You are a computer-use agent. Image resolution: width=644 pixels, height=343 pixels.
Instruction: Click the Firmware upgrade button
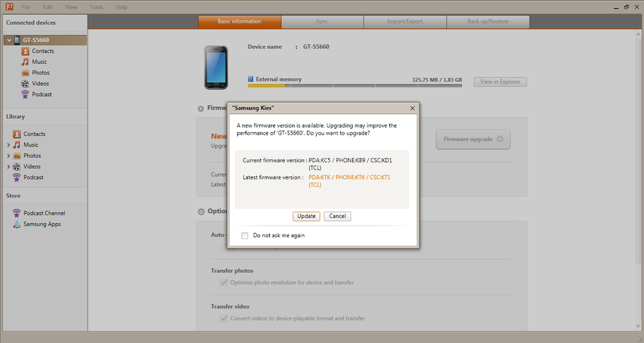click(473, 139)
